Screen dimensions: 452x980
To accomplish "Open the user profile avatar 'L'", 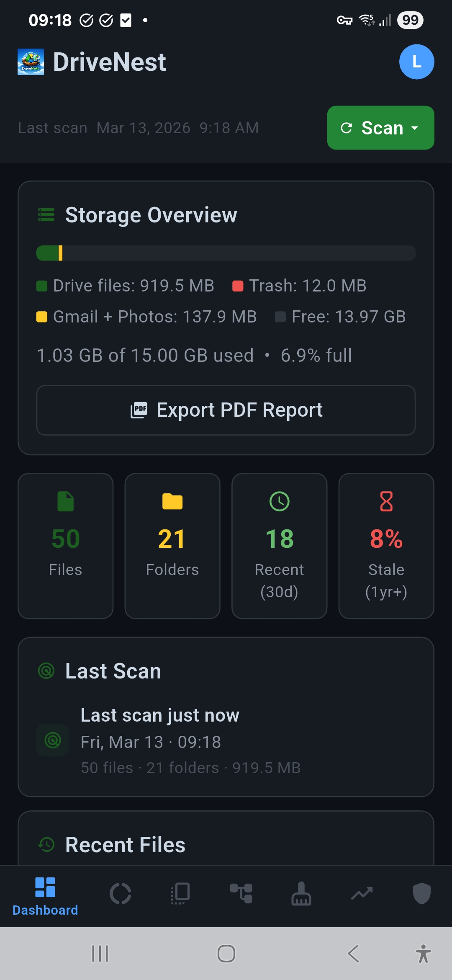I will coord(416,62).
